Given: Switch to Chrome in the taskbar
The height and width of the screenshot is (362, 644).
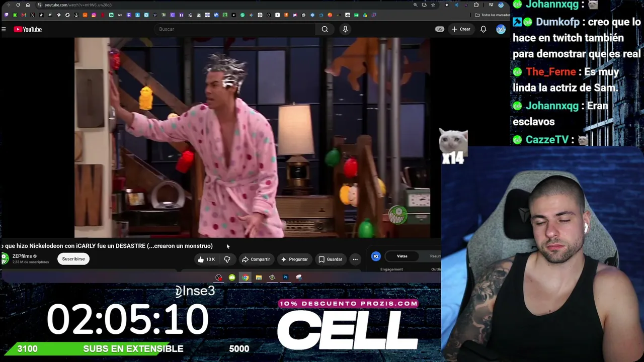Looking at the screenshot, I should 245,278.
